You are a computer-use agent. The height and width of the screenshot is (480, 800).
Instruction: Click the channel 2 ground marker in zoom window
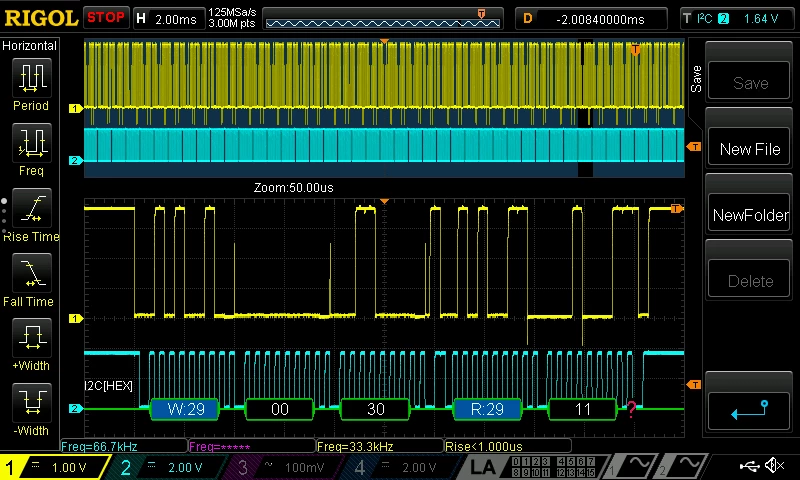click(76, 409)
